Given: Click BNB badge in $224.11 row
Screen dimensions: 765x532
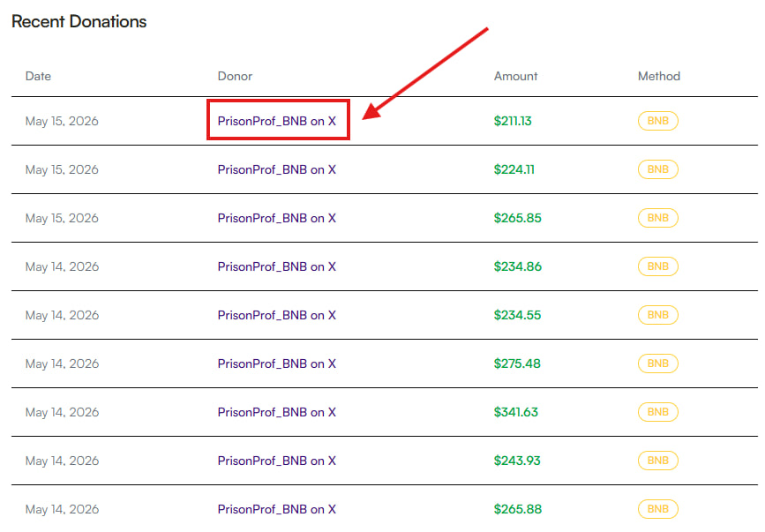Looking at the screenshot, I should tap(657, 169).
